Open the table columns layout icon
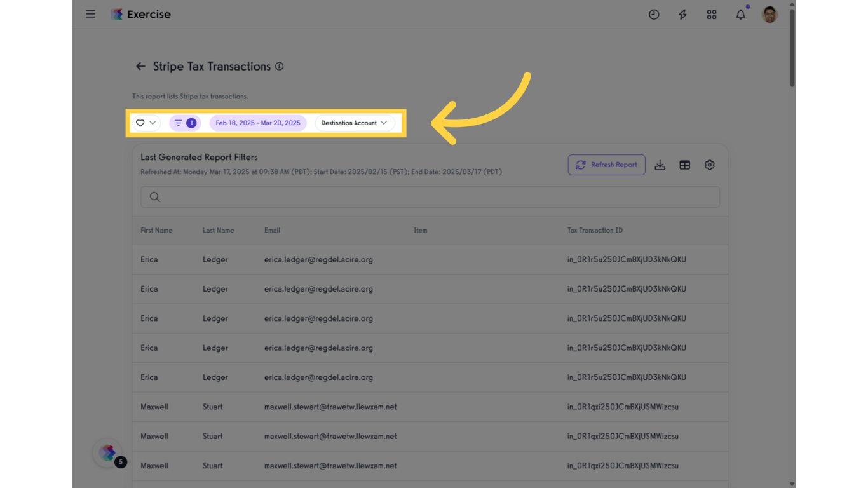This screenshot has width=868, height=488. [684, 165]
